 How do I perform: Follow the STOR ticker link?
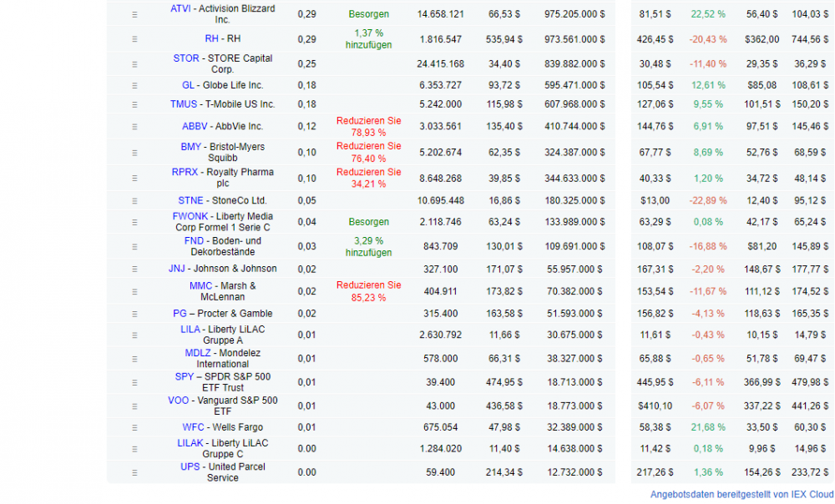pos(186,58)
